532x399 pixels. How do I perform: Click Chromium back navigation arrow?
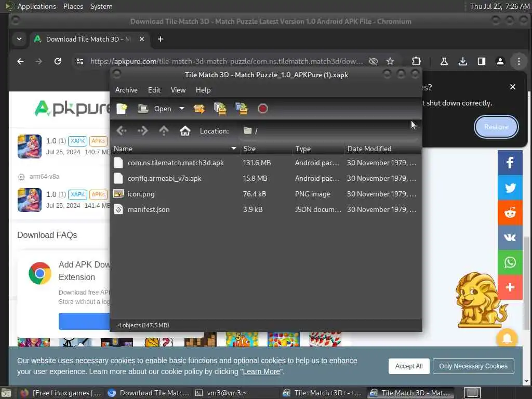click(x=20, y=61)
